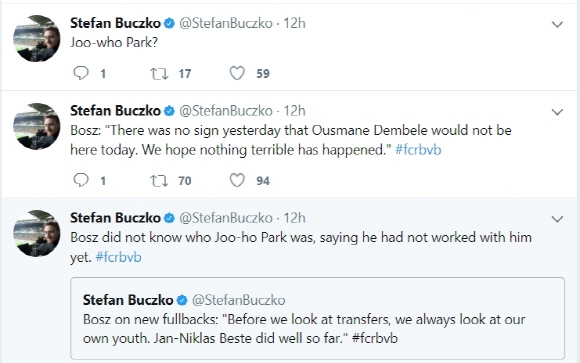Screen dimensions: 580x363
Task: Open #fcrbvb hashtag in Dembele tweet
Action: coord(418,150)
